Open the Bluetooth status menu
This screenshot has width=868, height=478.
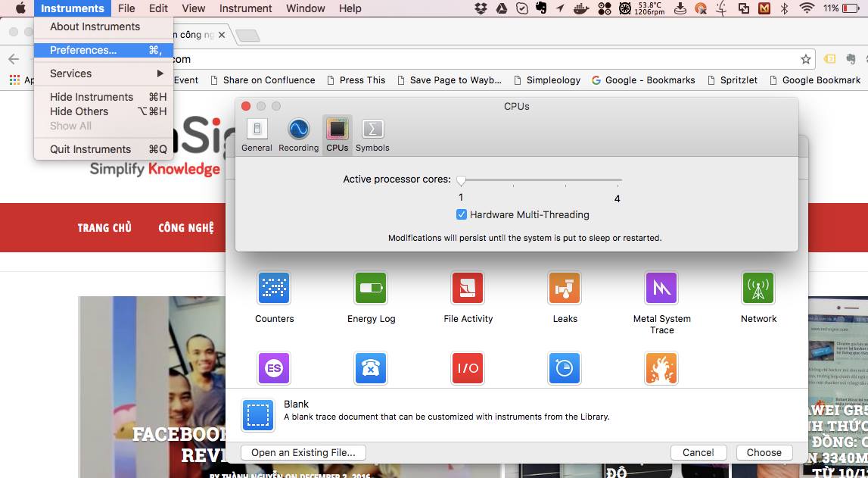785,8
